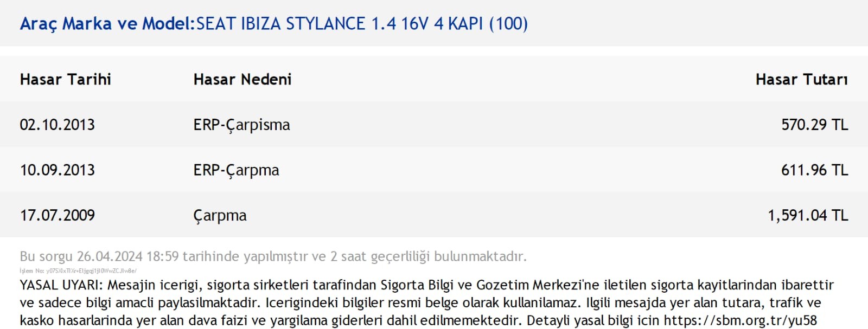Screen dimensions: 868x329
Task: Click the ERP-Çarpma damage reason
Action: [x=236, y=170]
